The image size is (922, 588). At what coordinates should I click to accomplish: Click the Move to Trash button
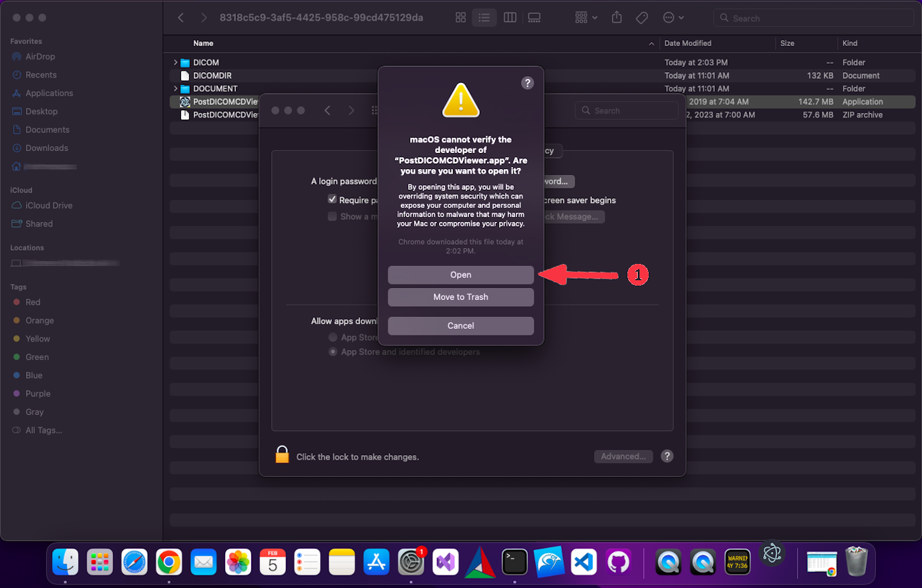pyautogui.click(x=460, y=297)
